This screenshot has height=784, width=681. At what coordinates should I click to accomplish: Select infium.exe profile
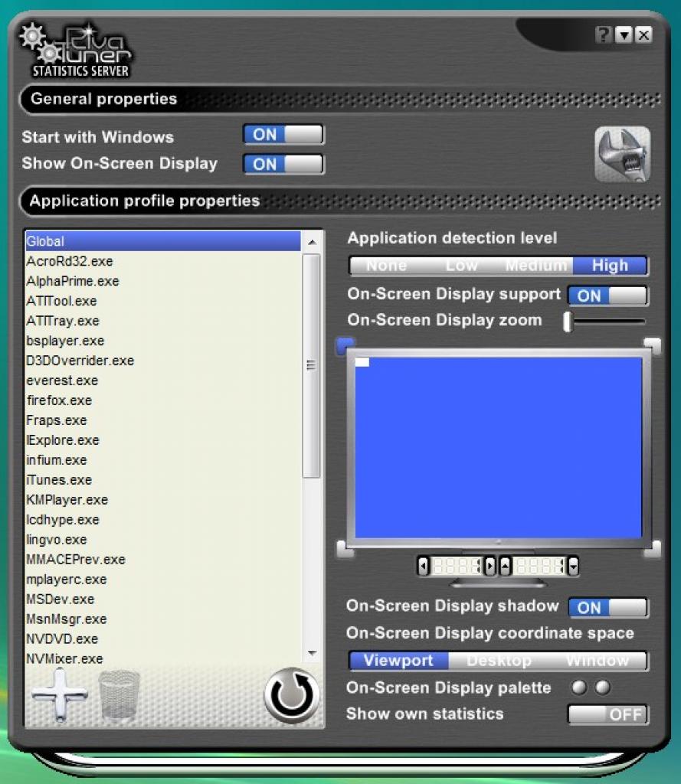[x=163, y=459]
